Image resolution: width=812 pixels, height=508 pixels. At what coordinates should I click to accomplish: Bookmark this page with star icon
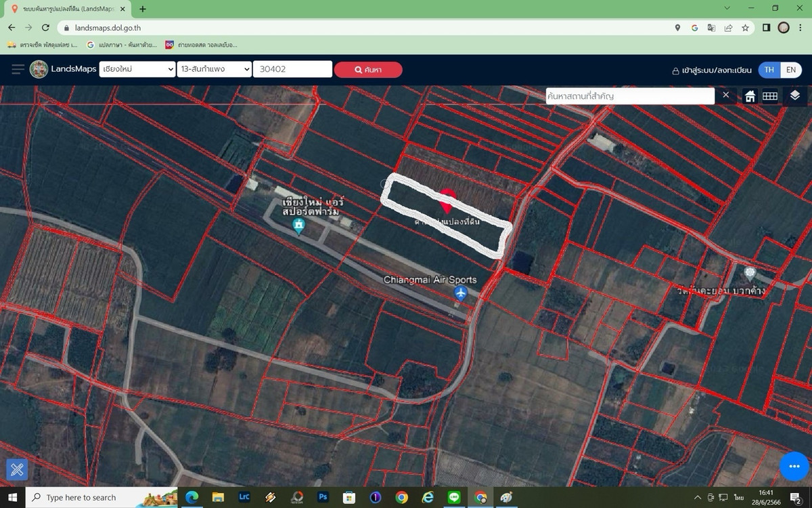coord(745,28)
